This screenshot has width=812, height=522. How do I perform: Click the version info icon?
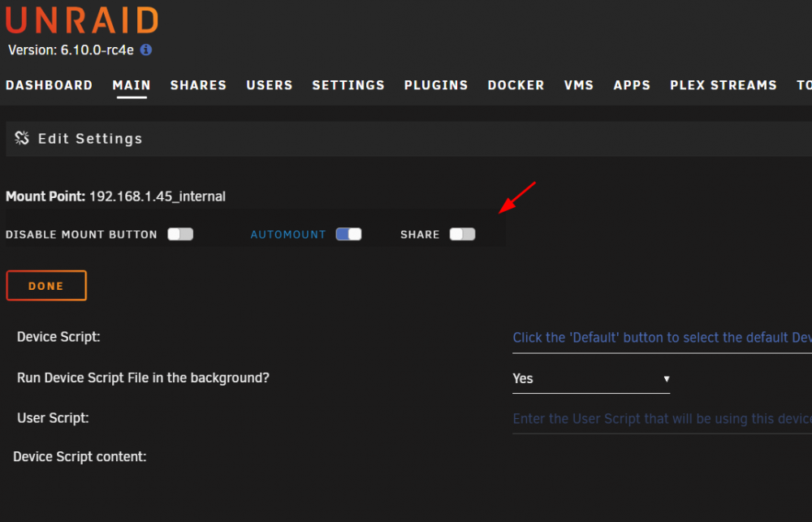[x=146, y=50]
